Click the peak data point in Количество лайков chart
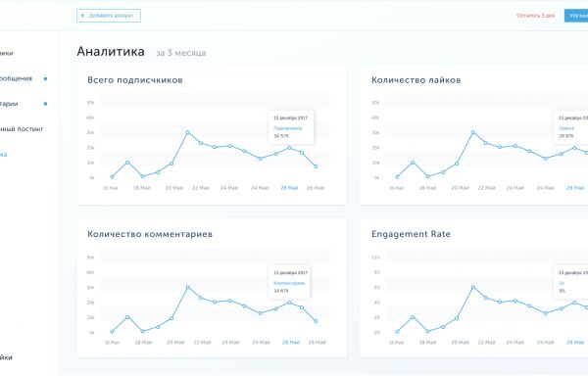Image resolution: width=588 pixels, height=376 pixels. pos(473,132)
